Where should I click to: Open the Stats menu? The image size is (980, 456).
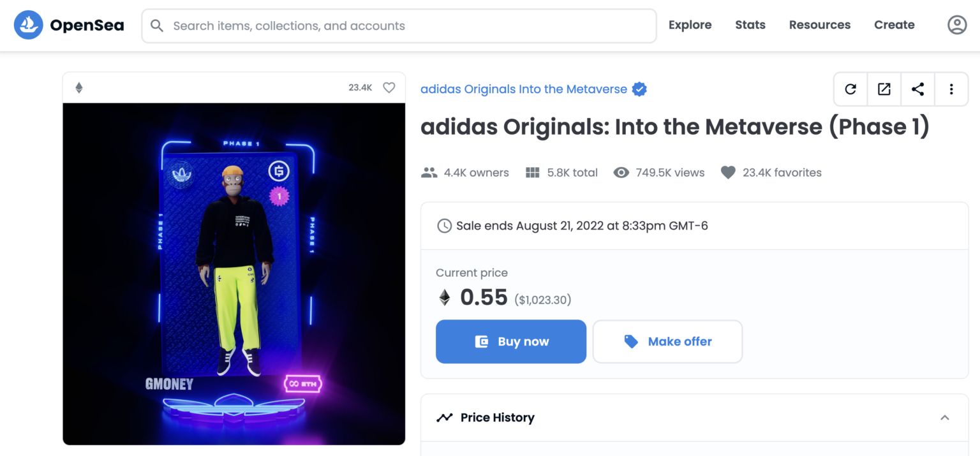pyautogui.click(x=750, y=25)
